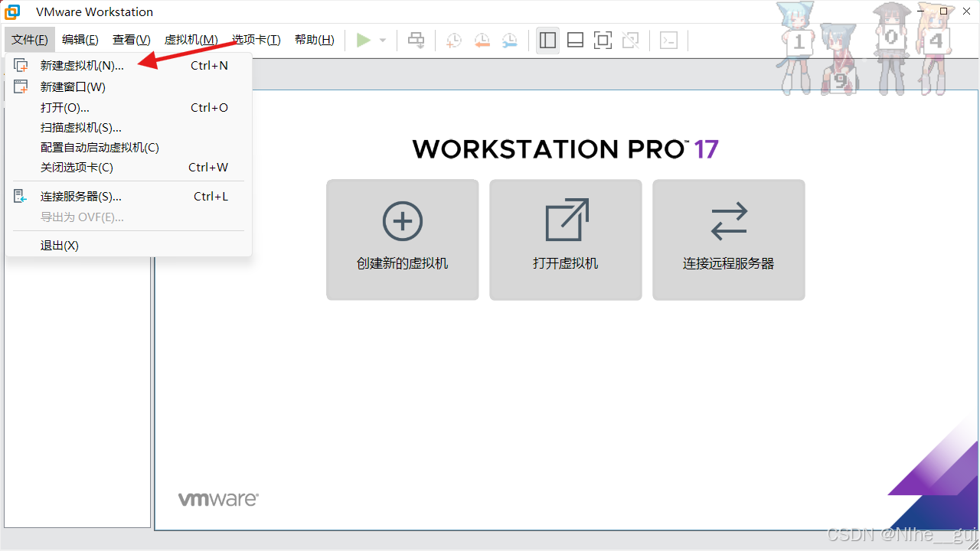Click the Manage Snapshots wrench icon
This screenshot has height=551, width=980.
(x=509, y=41)
